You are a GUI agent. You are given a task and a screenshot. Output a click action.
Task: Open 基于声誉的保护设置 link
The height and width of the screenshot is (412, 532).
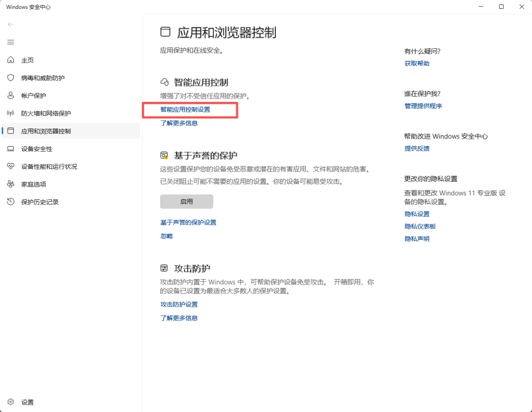pos(188,222)
